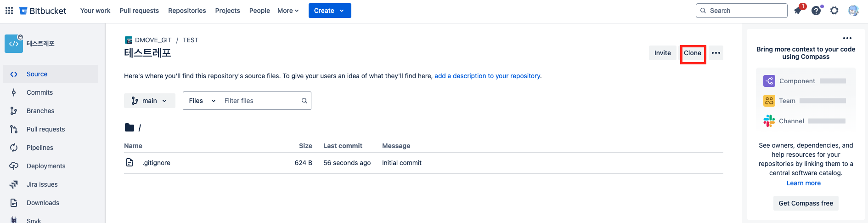
Task: Expand the main branch selector dropdown
Action: click(149, 101)
